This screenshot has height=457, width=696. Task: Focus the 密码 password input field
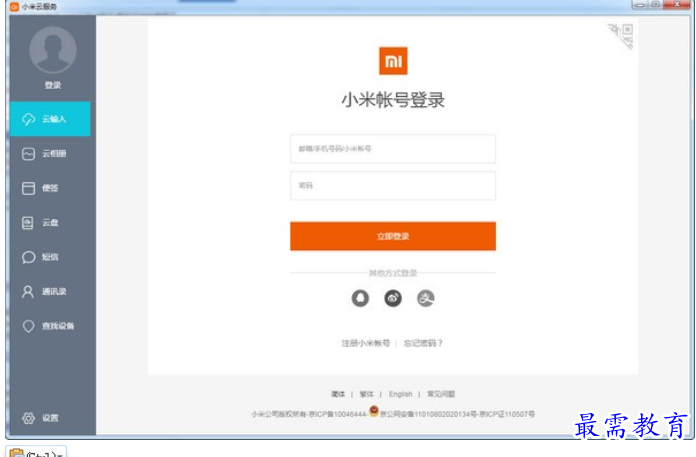[393, 185]
